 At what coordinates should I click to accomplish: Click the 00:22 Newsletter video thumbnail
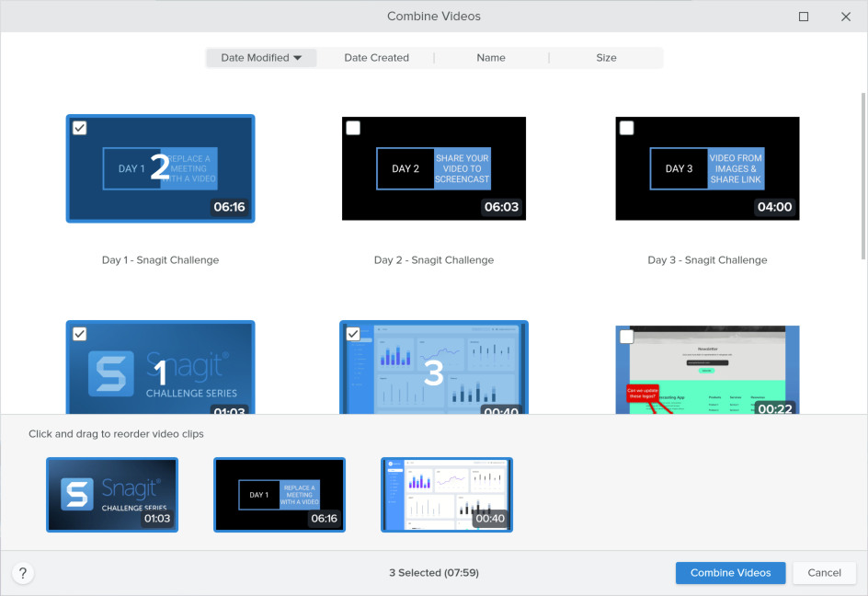pyautogui.click(x=707, y=370)
